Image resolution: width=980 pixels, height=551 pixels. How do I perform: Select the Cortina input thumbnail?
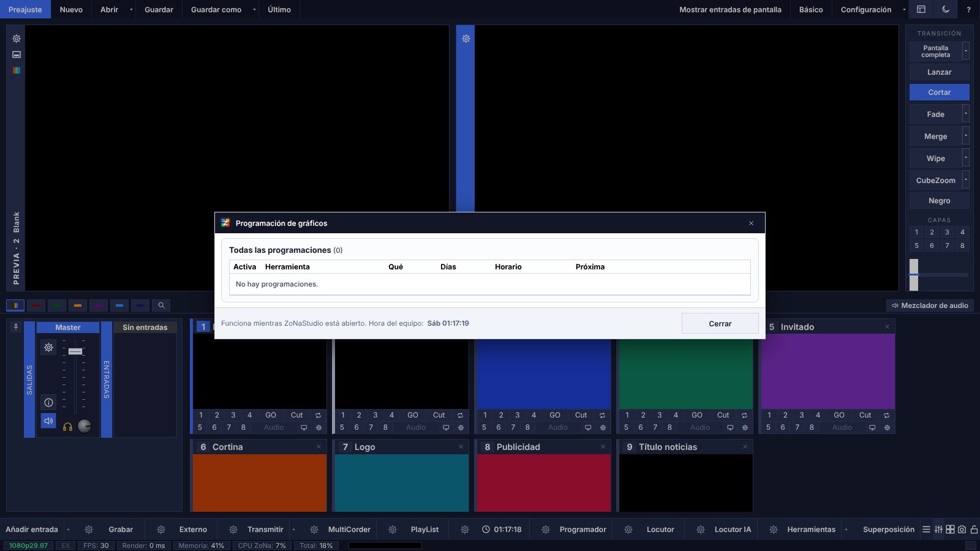click(260, 482)
